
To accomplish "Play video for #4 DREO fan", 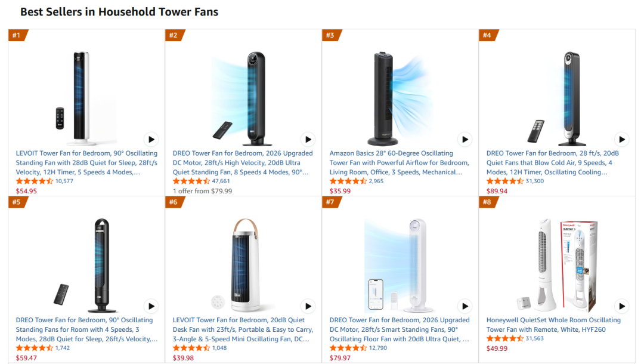I will 622,139.
